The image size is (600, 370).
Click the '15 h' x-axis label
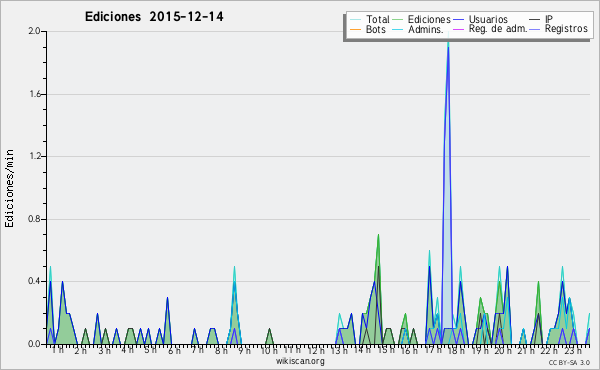point(386,350)
